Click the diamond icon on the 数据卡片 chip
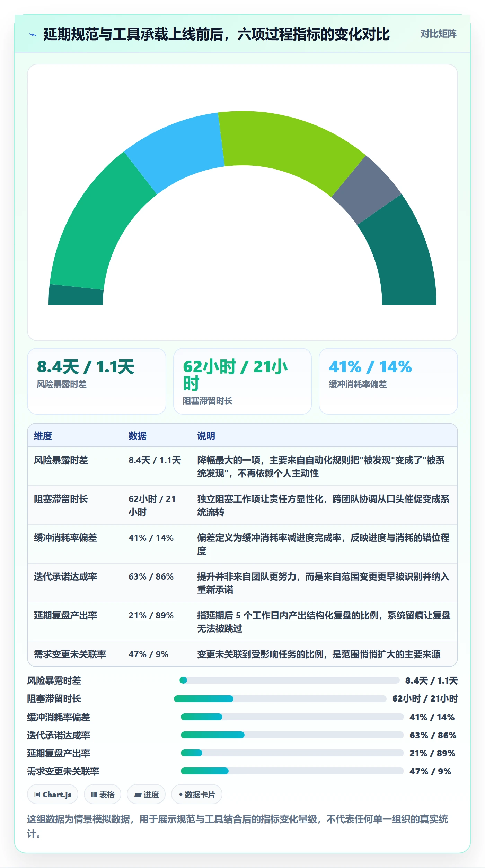 point(180,794)
